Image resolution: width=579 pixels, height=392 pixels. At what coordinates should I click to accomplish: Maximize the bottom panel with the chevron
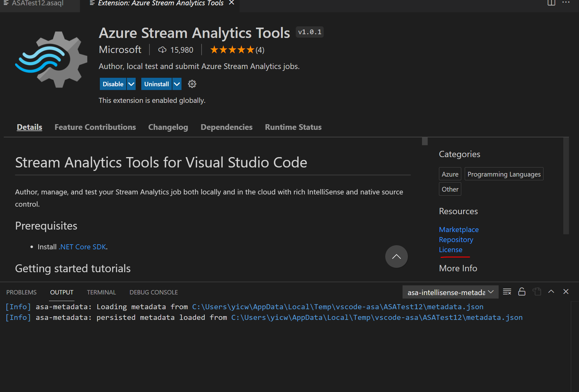(551, 292)
